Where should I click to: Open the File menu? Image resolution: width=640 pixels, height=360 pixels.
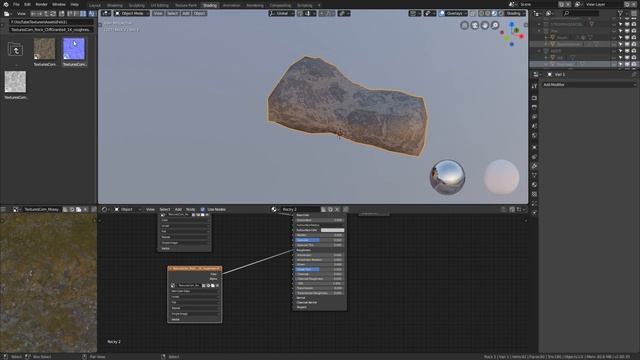pyautogui.click(x=16, y=4)
